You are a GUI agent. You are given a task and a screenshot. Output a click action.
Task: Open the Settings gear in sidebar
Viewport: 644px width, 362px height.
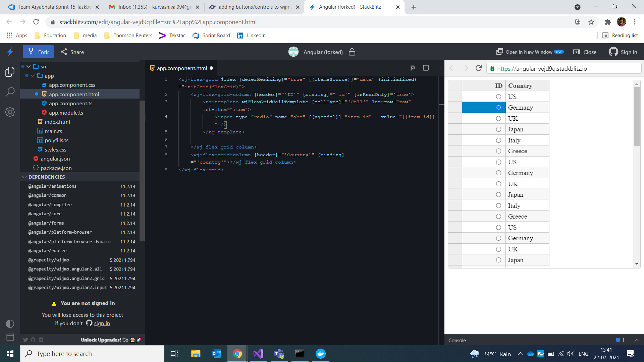(10, 112)
